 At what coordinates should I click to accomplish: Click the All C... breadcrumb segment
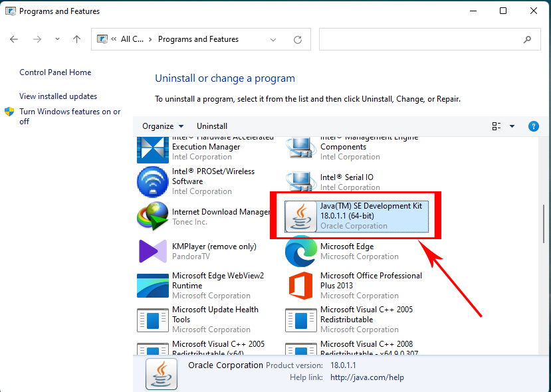tap(132, 39)
